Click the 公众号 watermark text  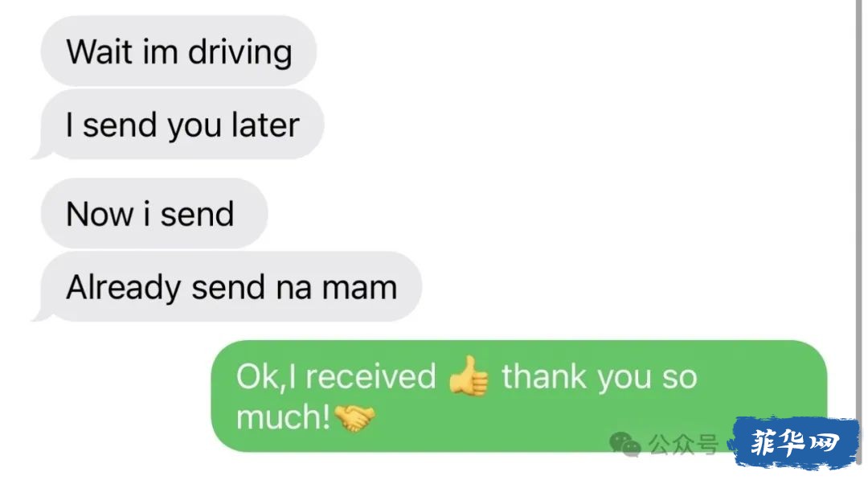pos(684,445)
